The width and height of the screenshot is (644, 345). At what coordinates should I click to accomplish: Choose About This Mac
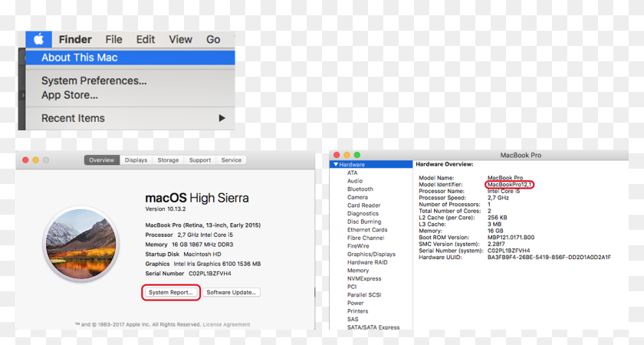[130, 58]
